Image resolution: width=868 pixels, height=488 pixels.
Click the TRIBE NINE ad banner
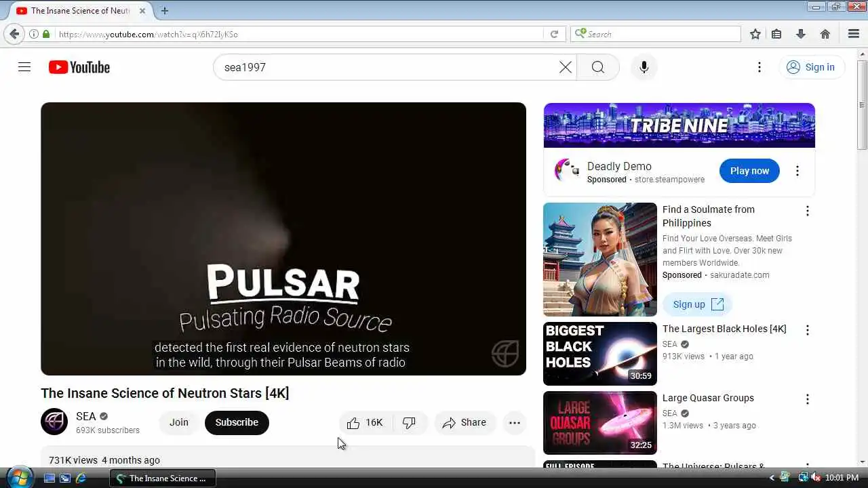pyautogui.click(x=679, y=125)
